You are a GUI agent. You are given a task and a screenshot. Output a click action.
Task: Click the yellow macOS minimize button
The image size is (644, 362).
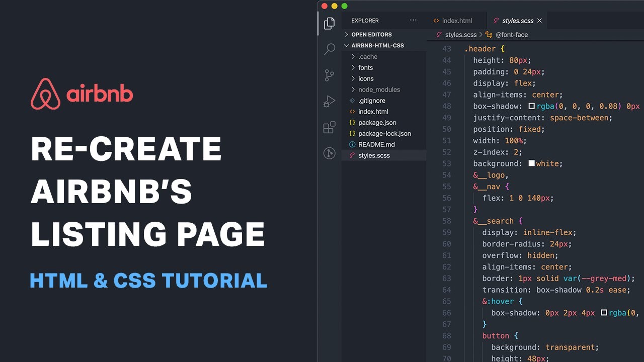334,6
